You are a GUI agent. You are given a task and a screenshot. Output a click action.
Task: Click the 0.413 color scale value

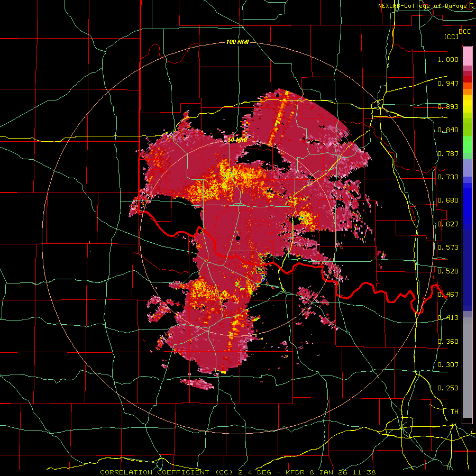[448, 318]
